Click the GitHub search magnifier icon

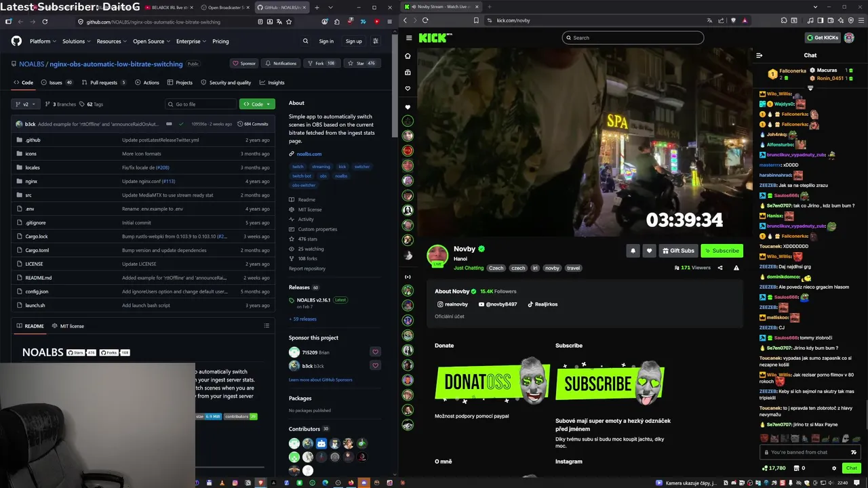click(305, 41)
